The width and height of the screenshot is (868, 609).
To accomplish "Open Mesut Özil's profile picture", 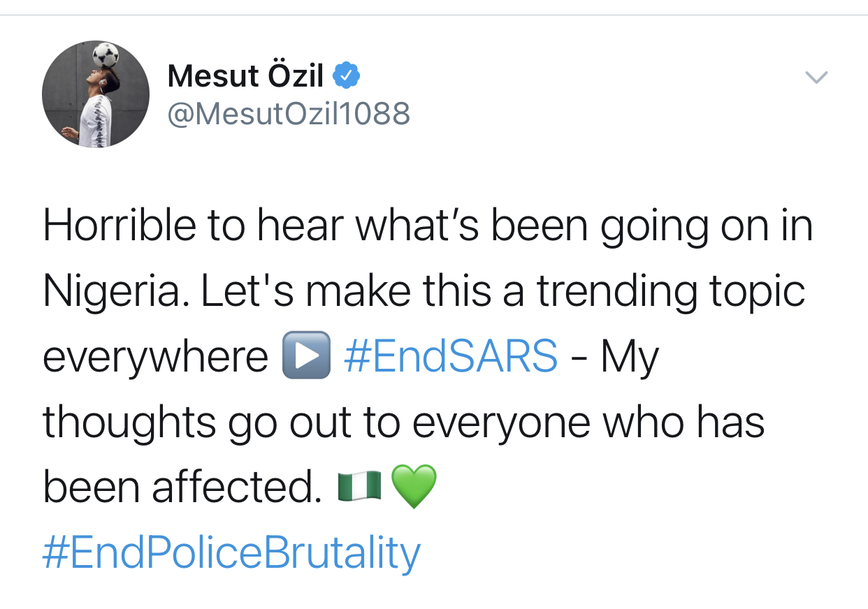I will (x=96, y=94).
